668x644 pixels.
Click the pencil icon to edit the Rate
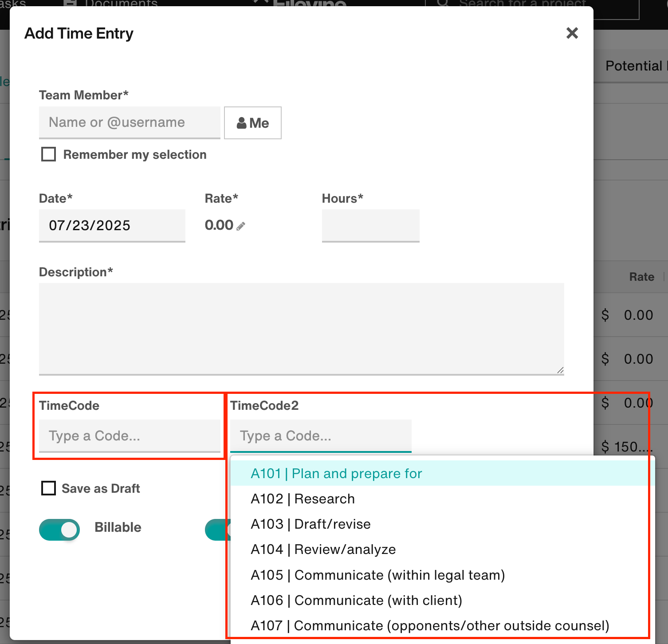click(x=240, y=226)
